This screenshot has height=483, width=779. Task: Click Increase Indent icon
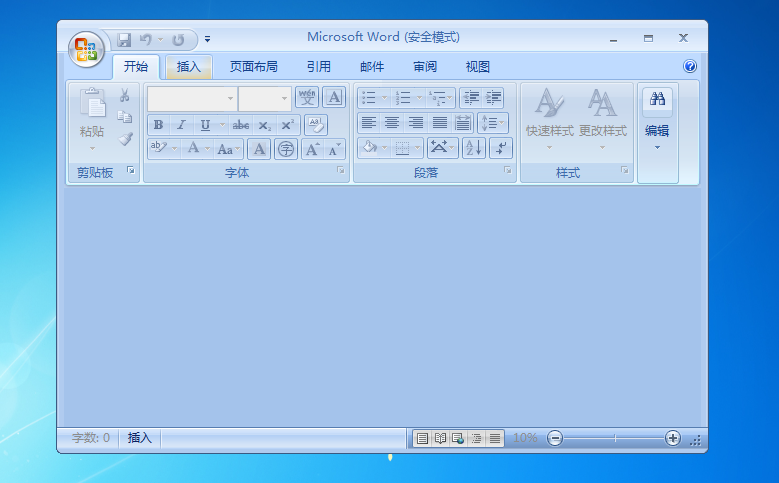point(493,98)
